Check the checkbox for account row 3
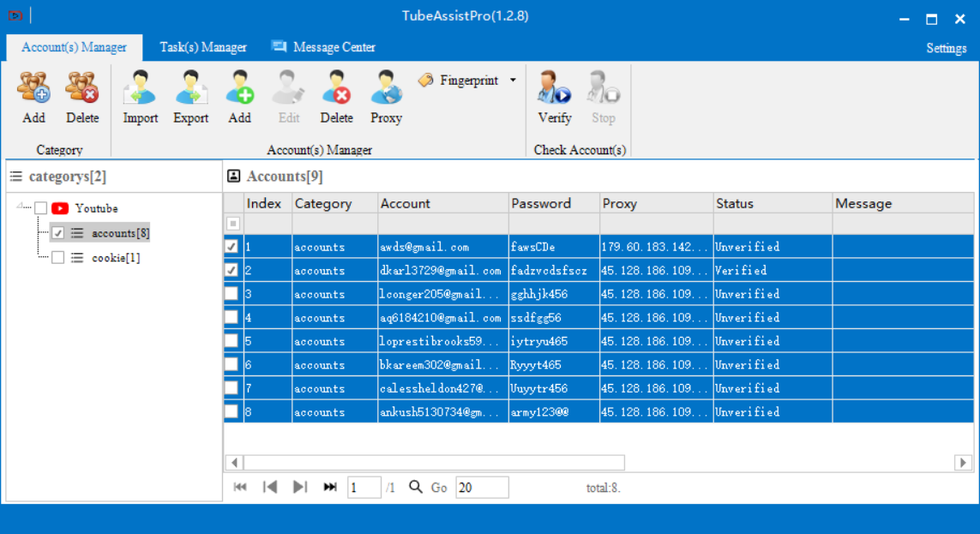 coord(231,293)
